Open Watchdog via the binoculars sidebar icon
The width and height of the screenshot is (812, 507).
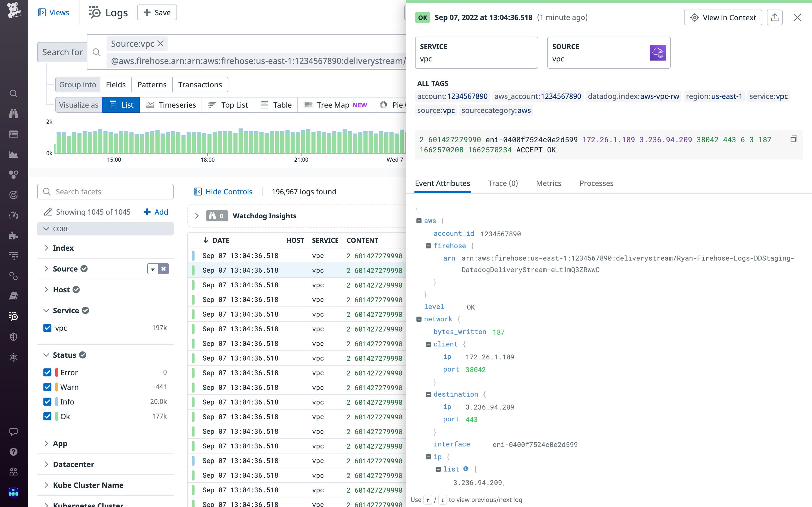(14, 114)
